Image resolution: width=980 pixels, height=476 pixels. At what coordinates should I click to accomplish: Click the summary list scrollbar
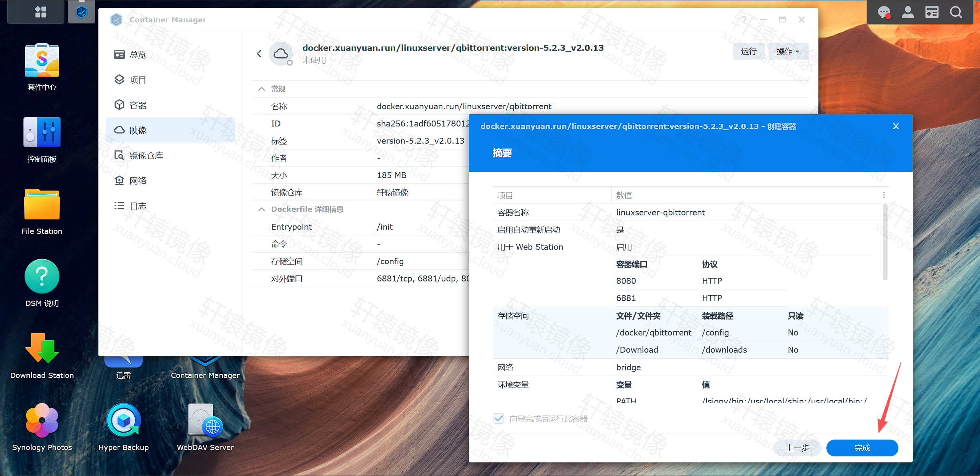tap(885, 242)
